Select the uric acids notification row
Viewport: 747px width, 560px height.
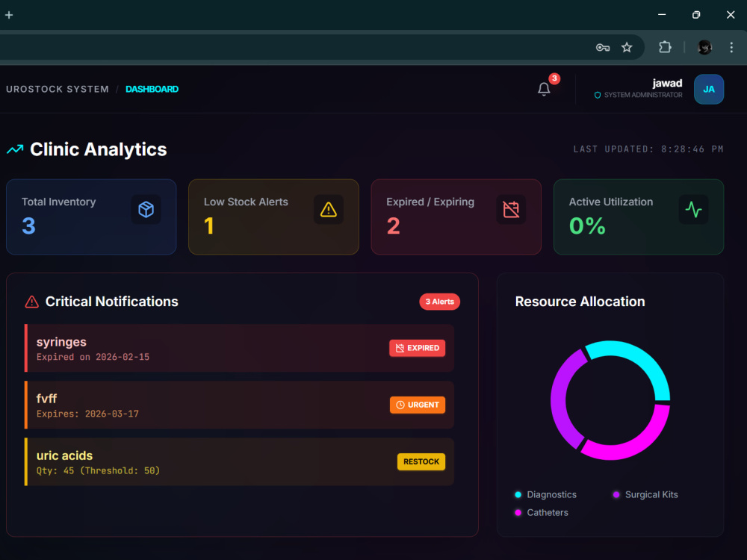[x=239, y=461]
